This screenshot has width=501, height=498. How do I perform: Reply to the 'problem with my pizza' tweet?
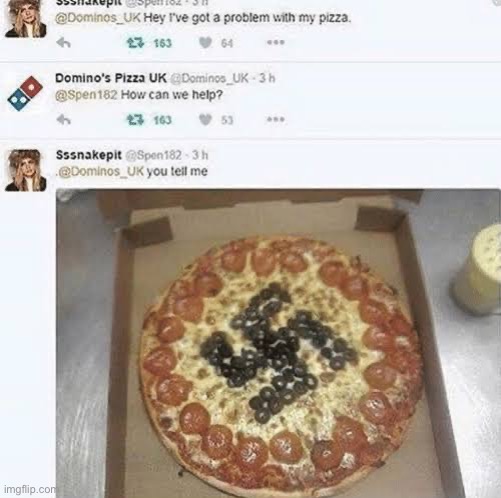[x=63, y=43]
